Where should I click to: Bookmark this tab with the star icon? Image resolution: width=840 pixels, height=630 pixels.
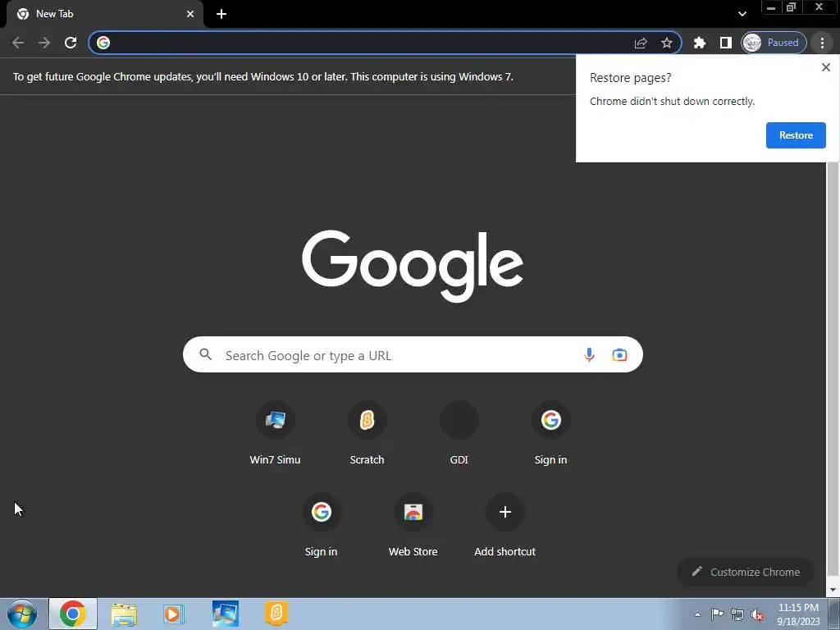pos(666,43)
